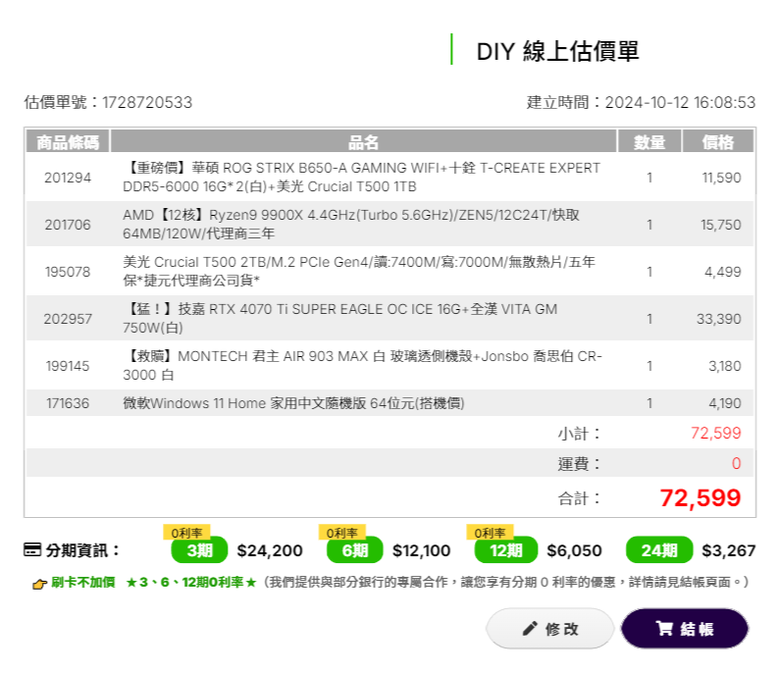Click the 合計 label
The image size is (780, 673).
[x=579, y=498]
